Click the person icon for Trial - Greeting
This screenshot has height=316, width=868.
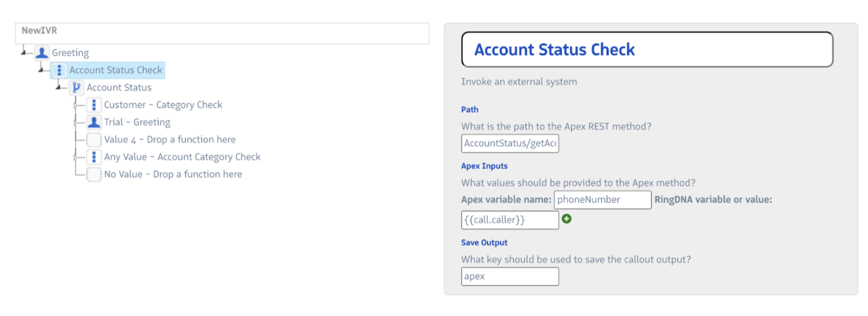(94, 122)
